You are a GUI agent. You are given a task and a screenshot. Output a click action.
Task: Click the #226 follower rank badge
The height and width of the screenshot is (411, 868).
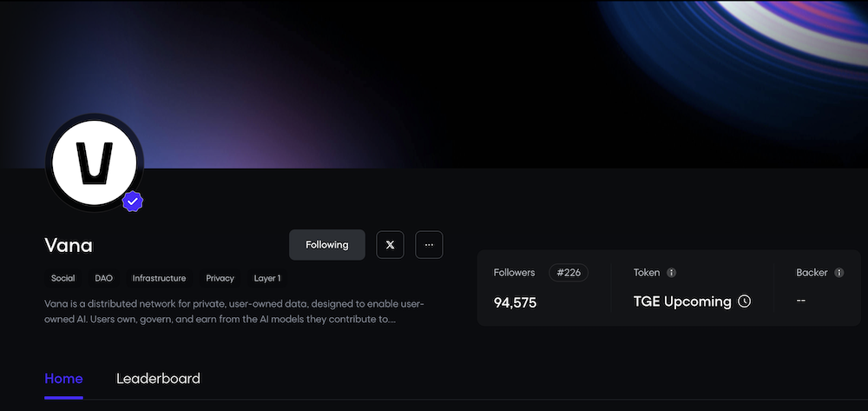[x=569, y=273]
